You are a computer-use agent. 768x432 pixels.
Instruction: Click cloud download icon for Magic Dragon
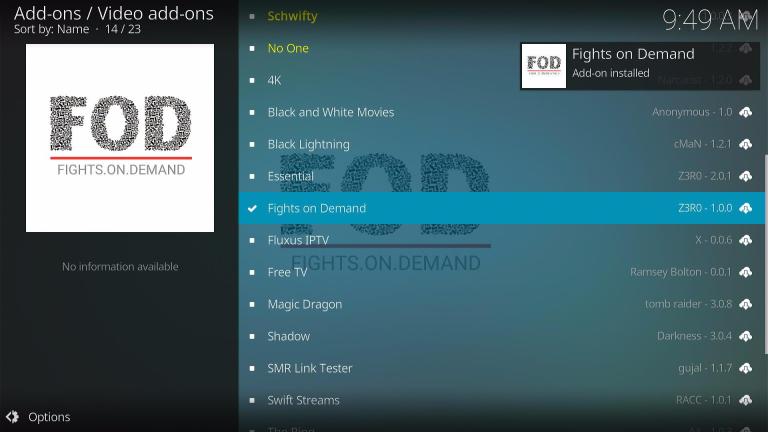[x=745, y=304]
